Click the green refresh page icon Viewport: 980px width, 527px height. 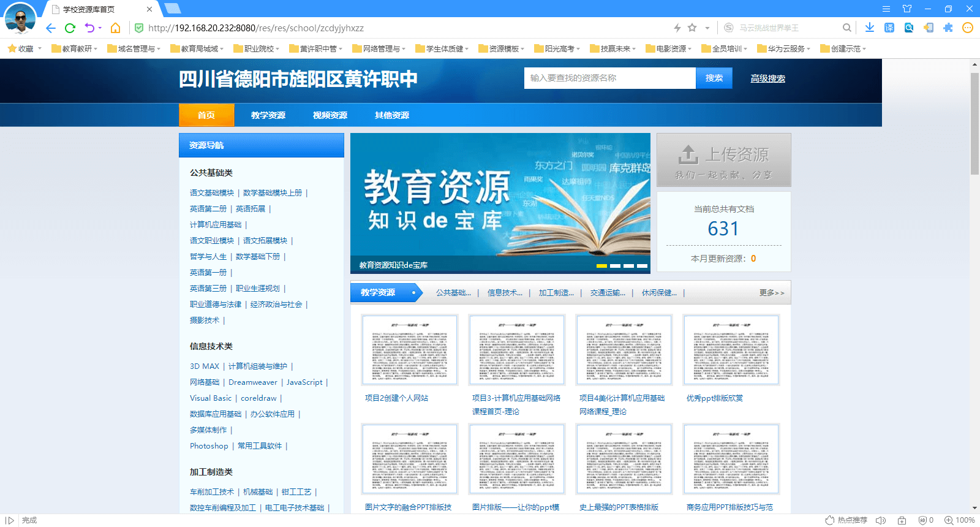70,28
